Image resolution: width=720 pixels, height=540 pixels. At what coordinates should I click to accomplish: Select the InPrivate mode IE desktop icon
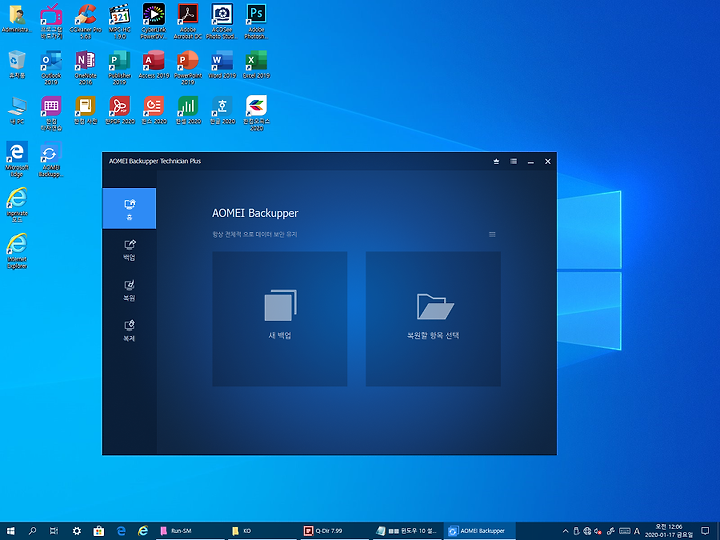coord(17,205)
